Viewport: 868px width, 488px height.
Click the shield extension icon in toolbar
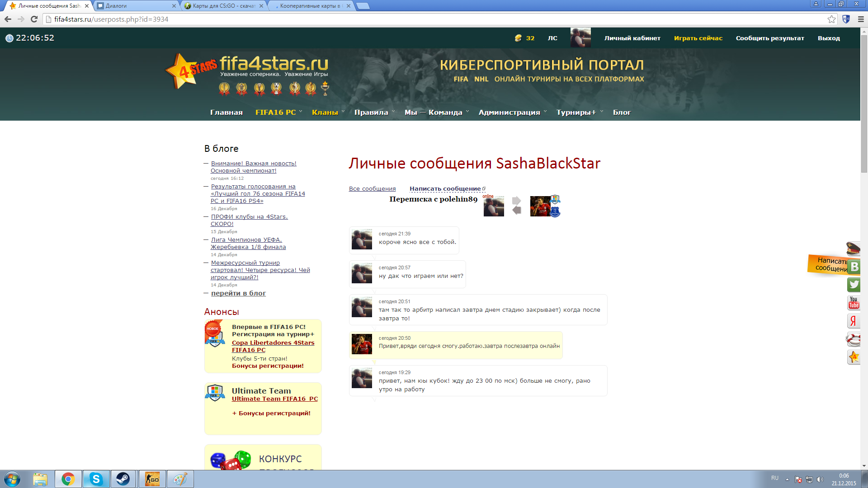pos(846,19)
